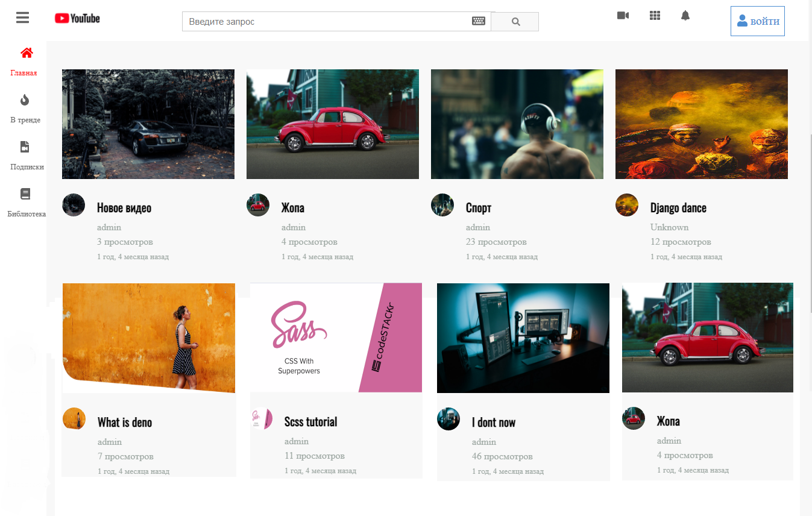Open the Новое видео thumbnail
The image size is (812, 516).
pyautogui.click(x=148, y=124)
